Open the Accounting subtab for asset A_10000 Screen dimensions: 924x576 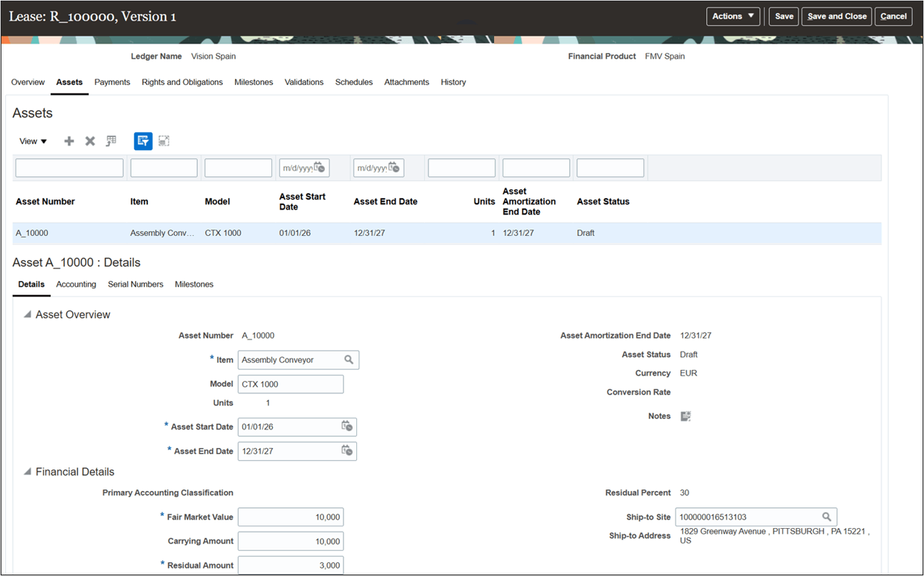(x=76, y=284)
